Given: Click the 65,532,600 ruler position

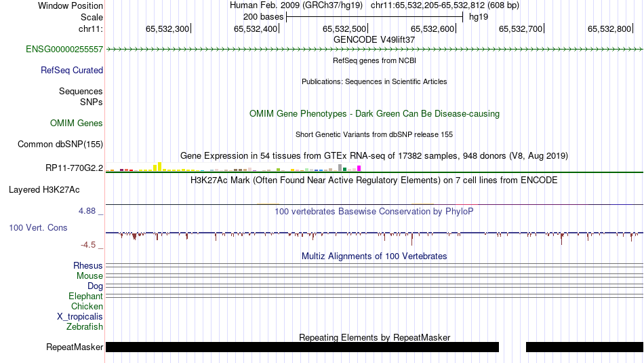Looking at the screenshot, I should pyautogui.click(x=432, y=29).
